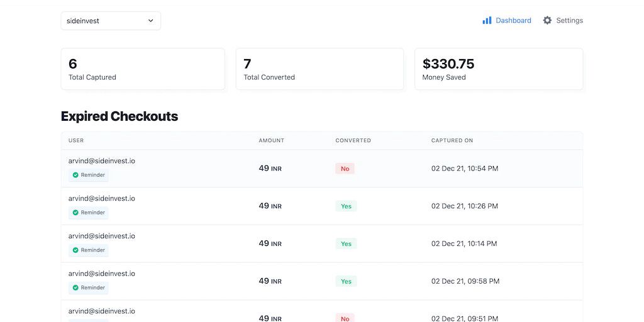Click check icon in 10:14 PM row Reminder

point(75,250)
